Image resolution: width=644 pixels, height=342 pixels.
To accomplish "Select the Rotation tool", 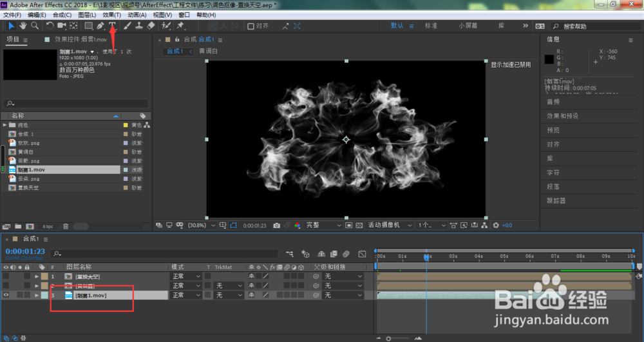I will pos(50,26).
